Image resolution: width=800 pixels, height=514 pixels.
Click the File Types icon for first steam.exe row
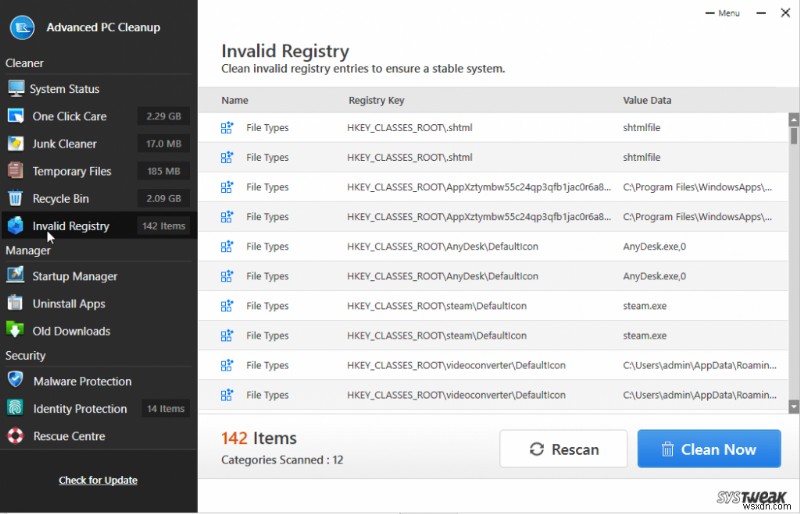227,306
